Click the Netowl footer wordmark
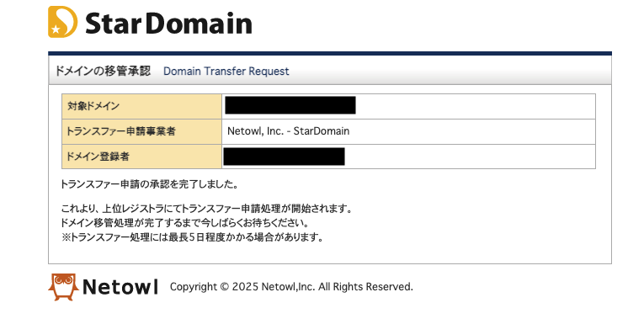644x324 pixels. tap(120, 287)
